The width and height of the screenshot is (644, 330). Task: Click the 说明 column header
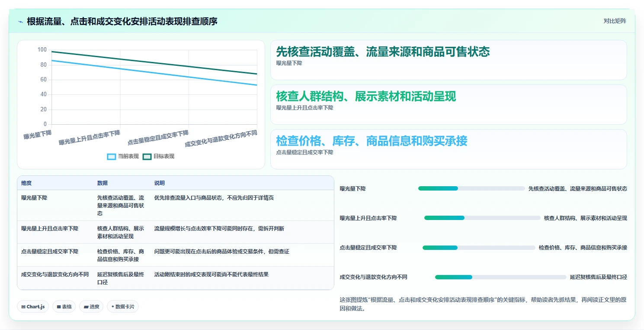tap(160, 183)
